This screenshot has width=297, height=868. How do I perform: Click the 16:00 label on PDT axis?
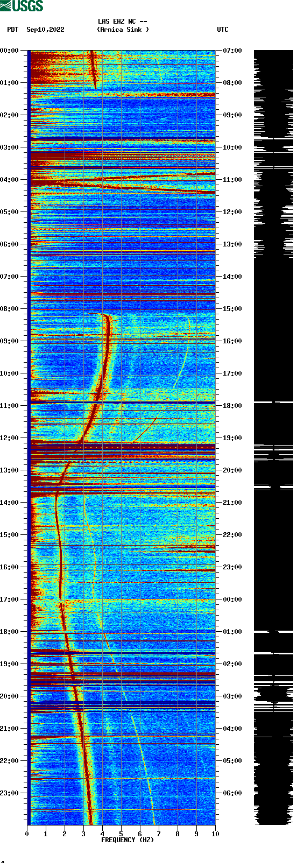tap(10, 567)
